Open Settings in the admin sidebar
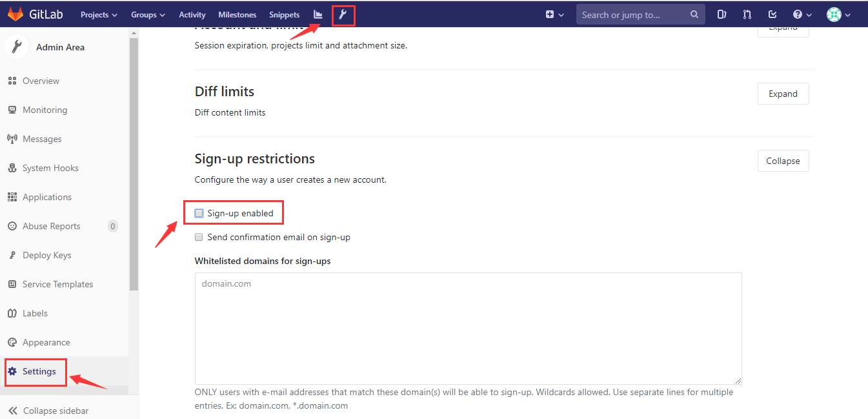The width and height of the screenshot is (868, 419). (39, 371)
